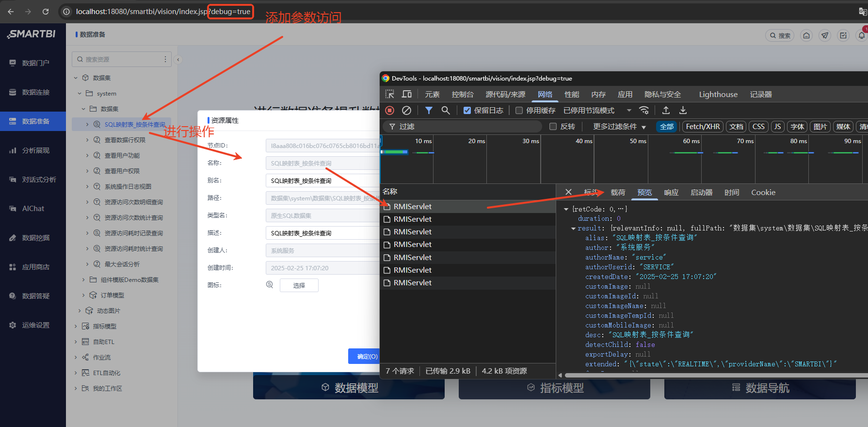Open the throttling mode dropdown
The image size is (868, 427).
(x=597, y=111)
